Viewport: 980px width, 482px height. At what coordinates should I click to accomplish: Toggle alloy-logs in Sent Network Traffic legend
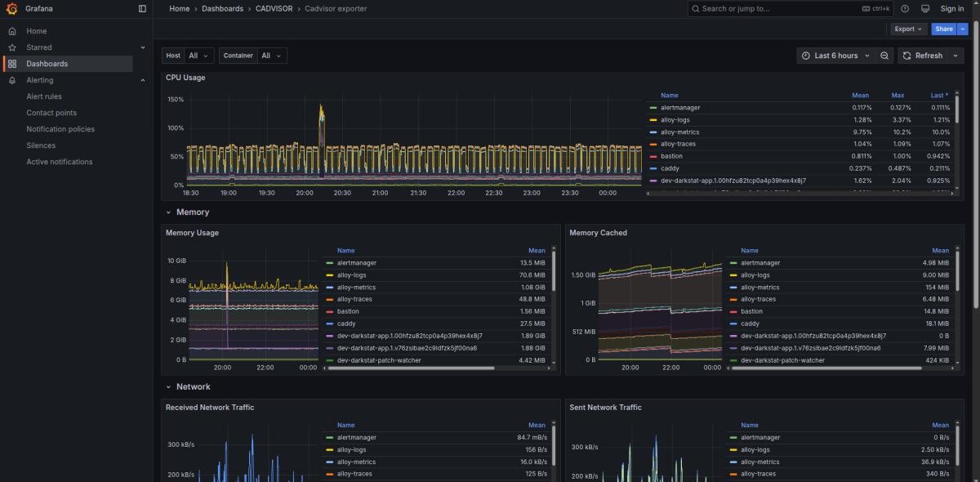coord(755,450)
